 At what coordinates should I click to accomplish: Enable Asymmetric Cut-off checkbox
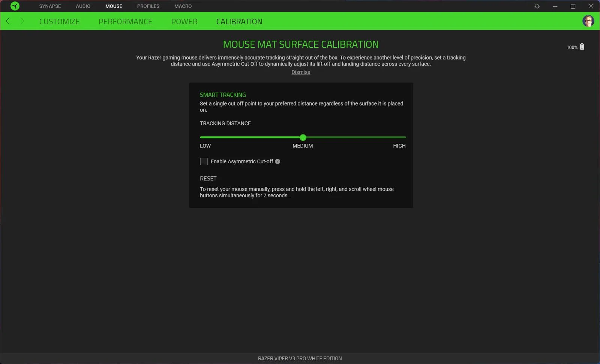[204, 161]
